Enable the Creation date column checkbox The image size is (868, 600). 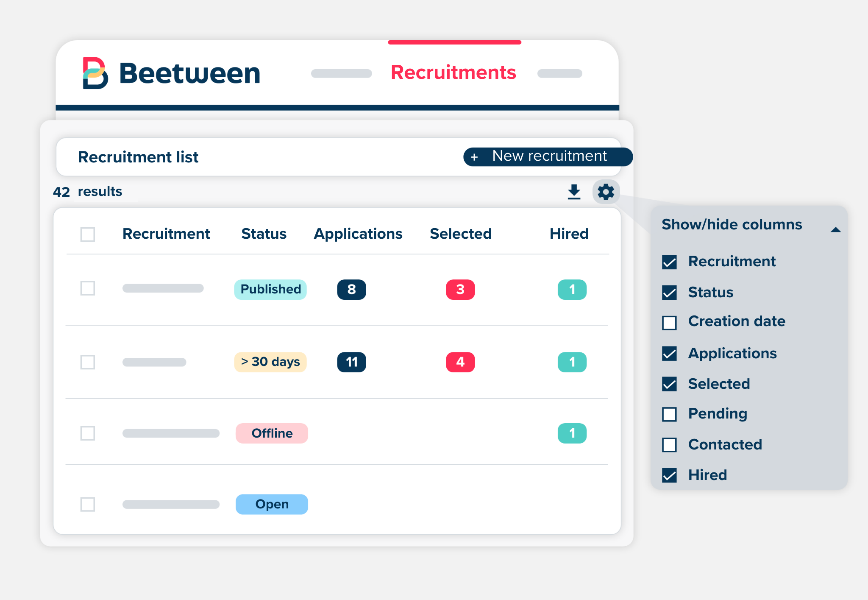click(x=670, y=323)
